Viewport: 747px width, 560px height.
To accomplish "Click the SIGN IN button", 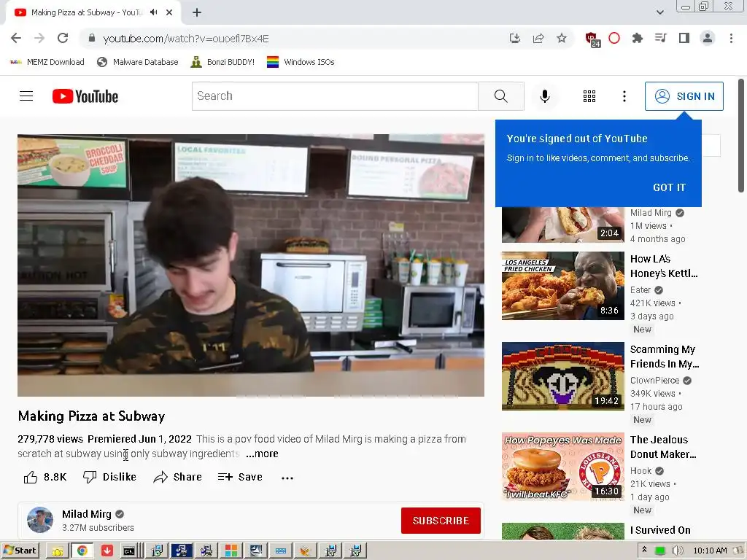I will click(684, 96).
